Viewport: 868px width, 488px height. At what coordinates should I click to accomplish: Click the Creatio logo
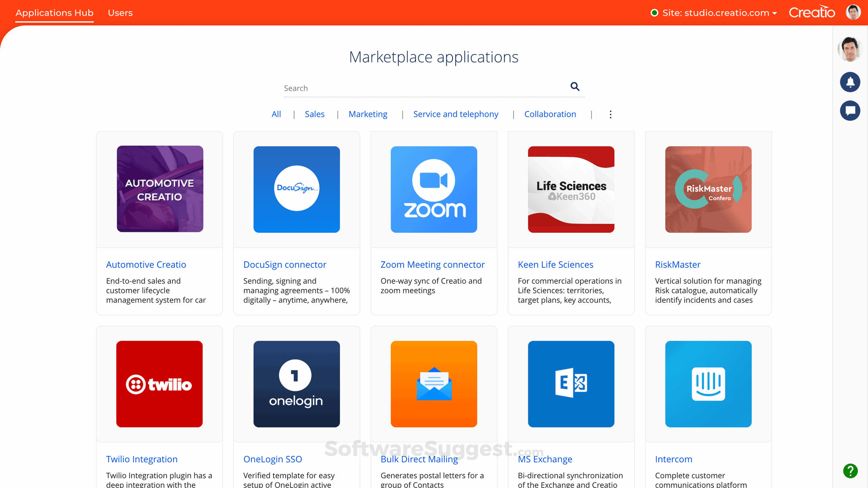811,12
